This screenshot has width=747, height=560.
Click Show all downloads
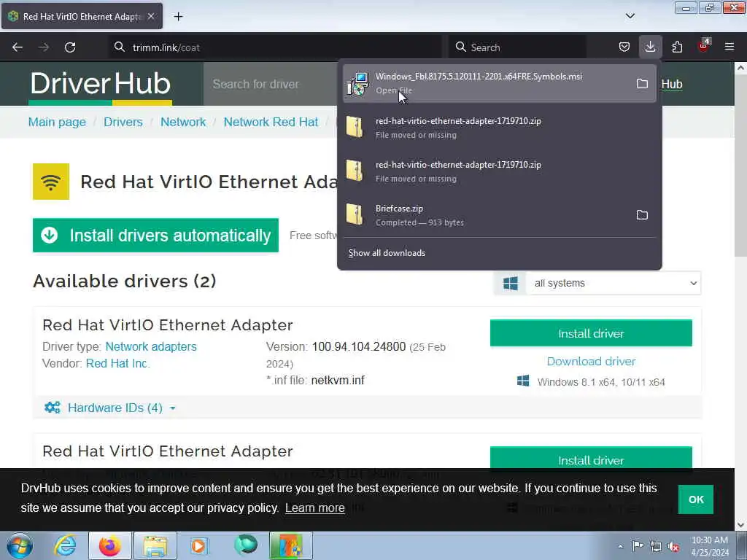[387, 253]
